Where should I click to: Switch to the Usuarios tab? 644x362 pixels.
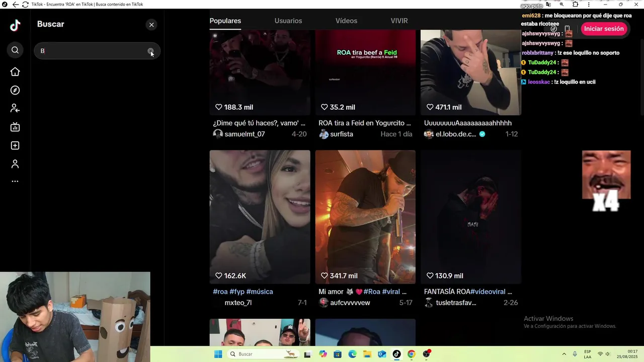point(288,21)
